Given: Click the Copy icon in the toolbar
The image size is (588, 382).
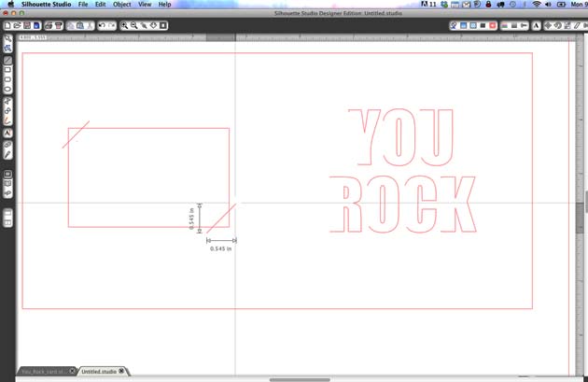Looking at the screenshot, I should click(x=70, y=25).
